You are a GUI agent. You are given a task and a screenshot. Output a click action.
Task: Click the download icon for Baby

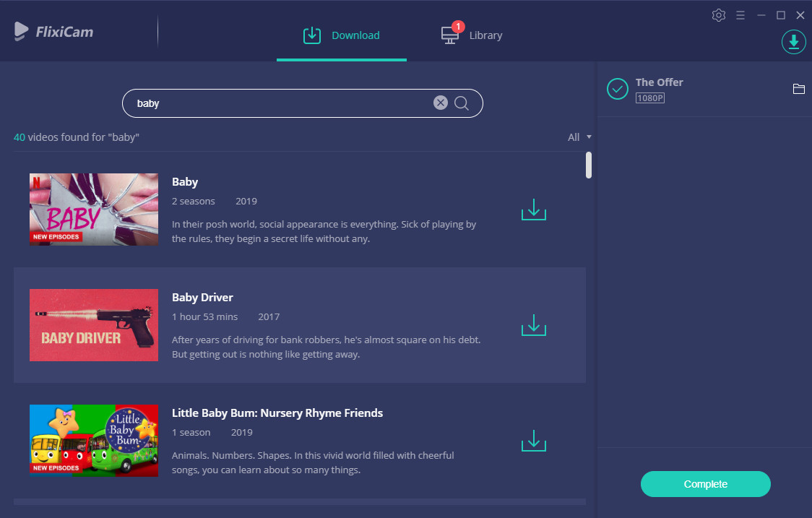[x=533, y=210]
